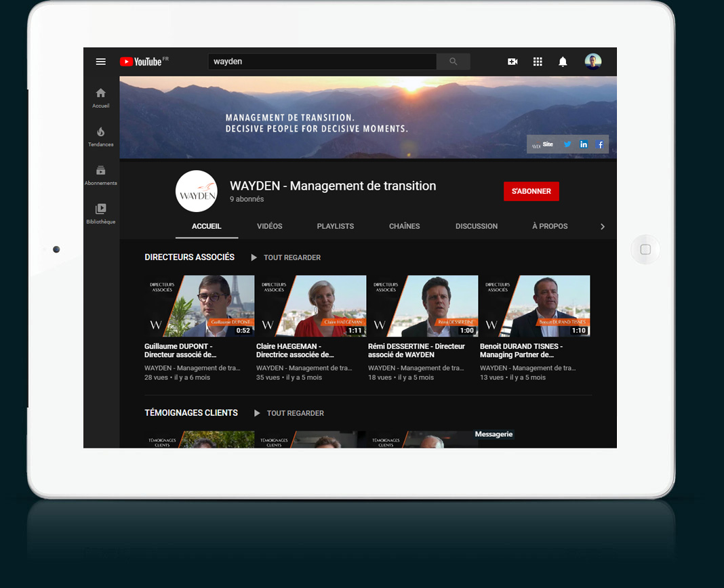Switch to the Playlists tab
The height and width of the screenshot is (588, 724).
pos(336,226)
